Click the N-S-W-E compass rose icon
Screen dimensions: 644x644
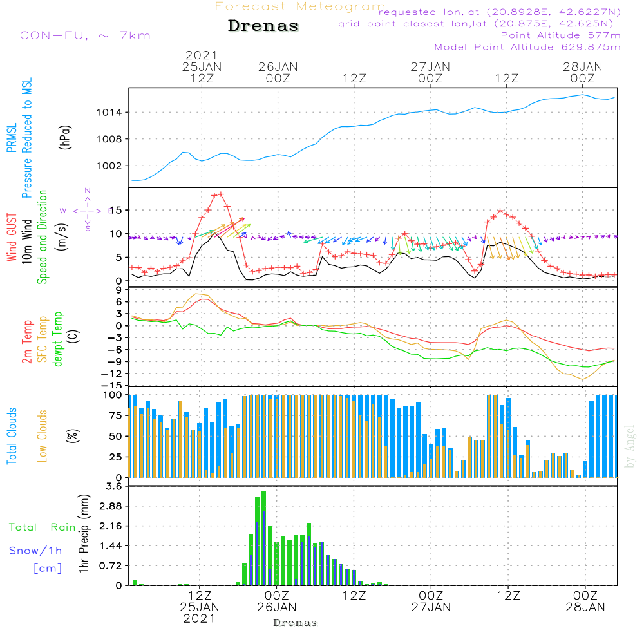[x=88, y=211]
